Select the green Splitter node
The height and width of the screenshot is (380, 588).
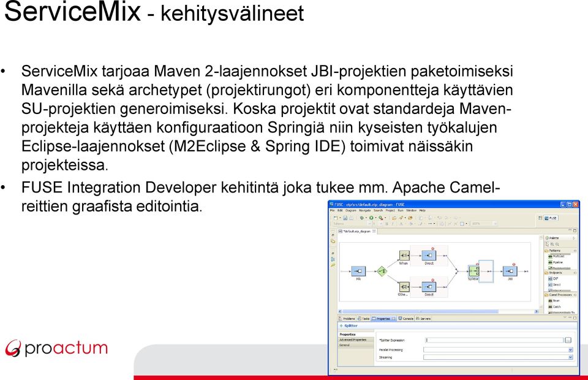(x=473, y=271)
